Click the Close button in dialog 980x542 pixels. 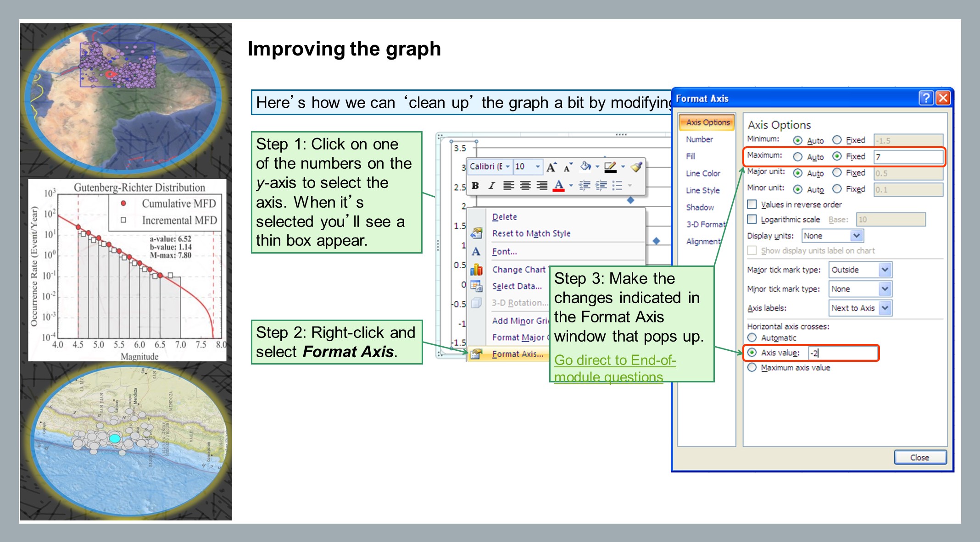tap(919, 457)
